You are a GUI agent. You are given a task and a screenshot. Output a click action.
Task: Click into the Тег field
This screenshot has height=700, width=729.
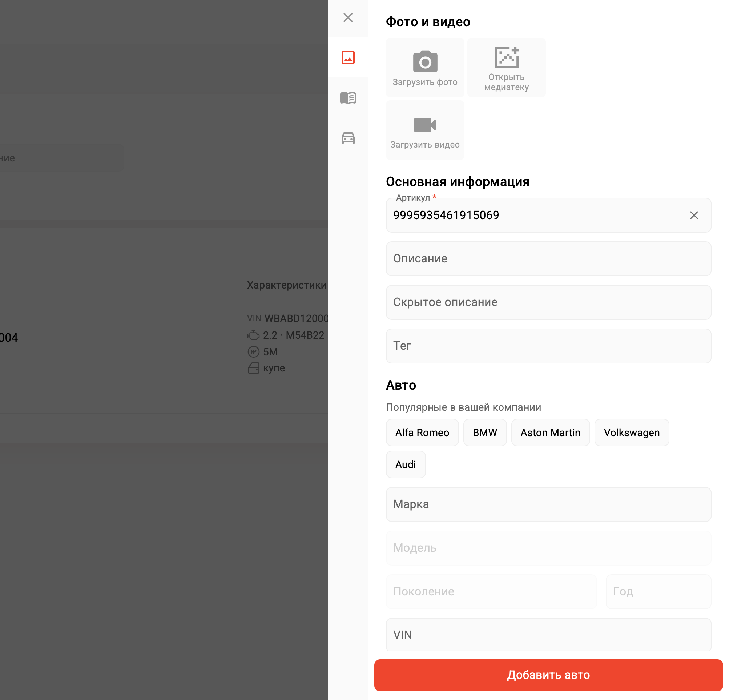[548, 346]
